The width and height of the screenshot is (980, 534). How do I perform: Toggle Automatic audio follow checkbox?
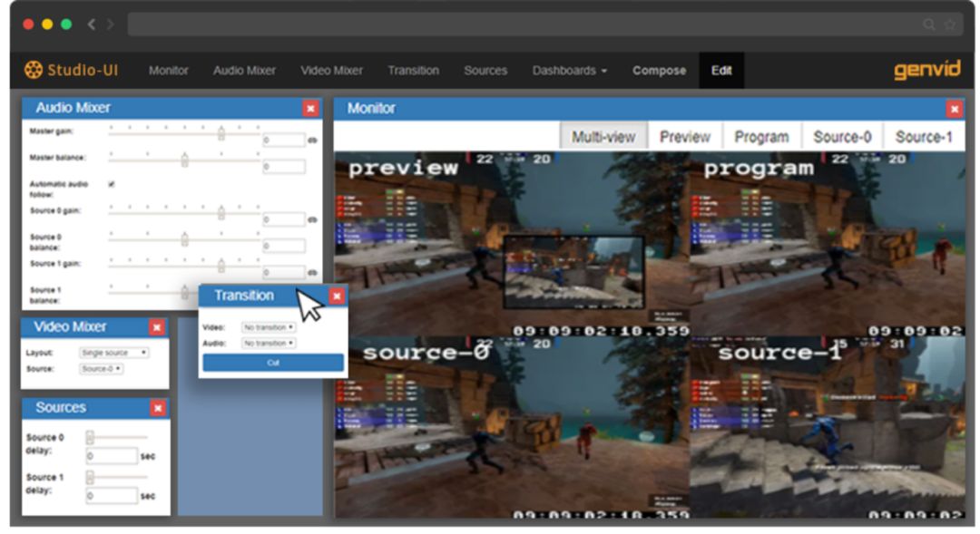tap(112, 184)
